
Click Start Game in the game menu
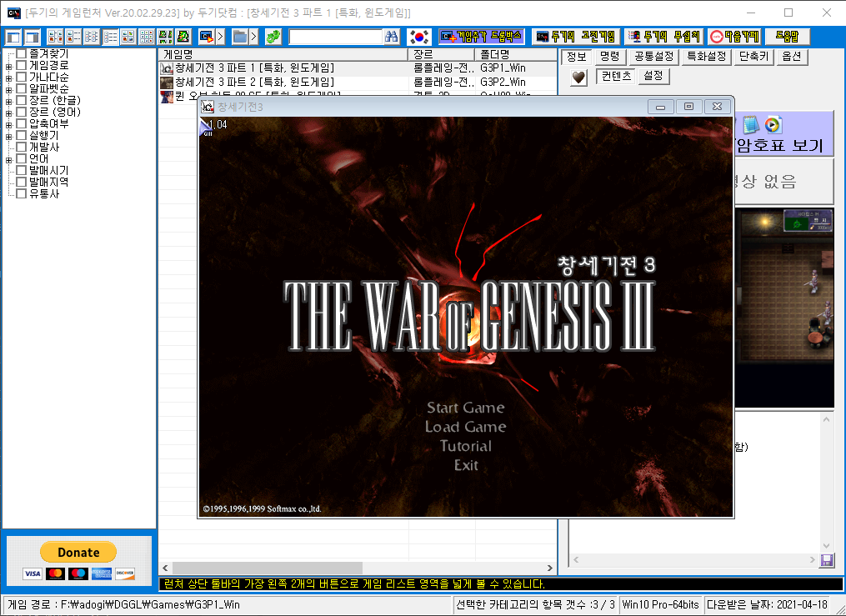coord(466,408)
